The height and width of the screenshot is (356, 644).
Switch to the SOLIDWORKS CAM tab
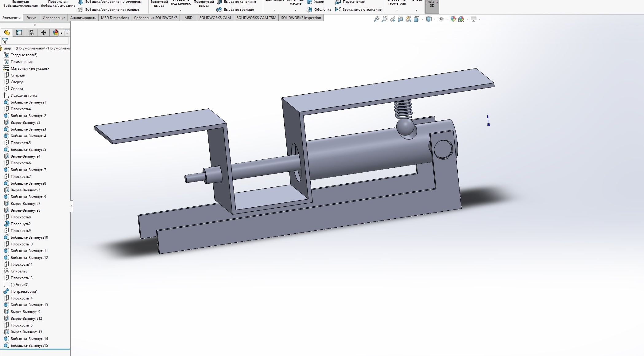215,18
